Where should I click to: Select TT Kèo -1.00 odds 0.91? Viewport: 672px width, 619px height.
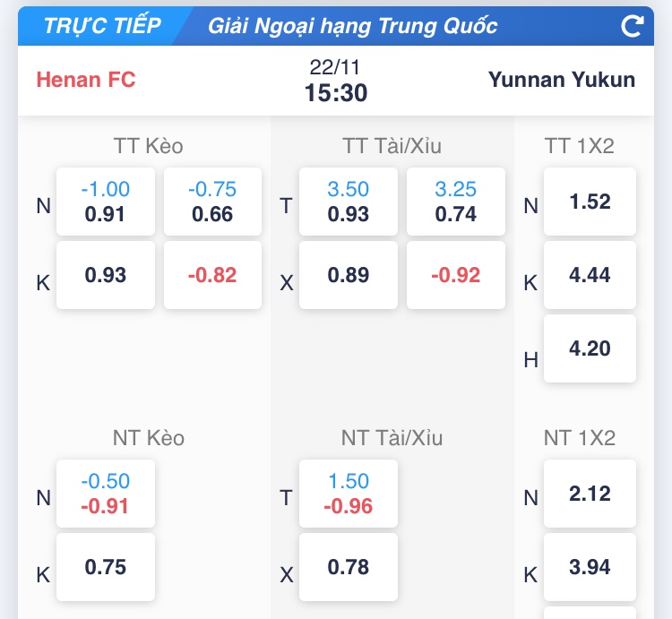click(x=106, y=202)
